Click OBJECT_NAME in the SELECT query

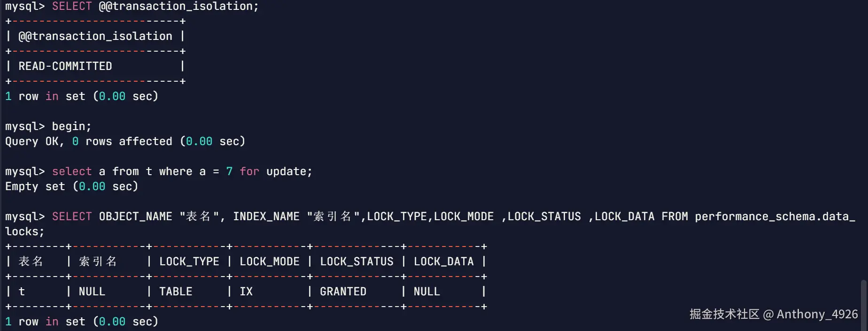135,216
